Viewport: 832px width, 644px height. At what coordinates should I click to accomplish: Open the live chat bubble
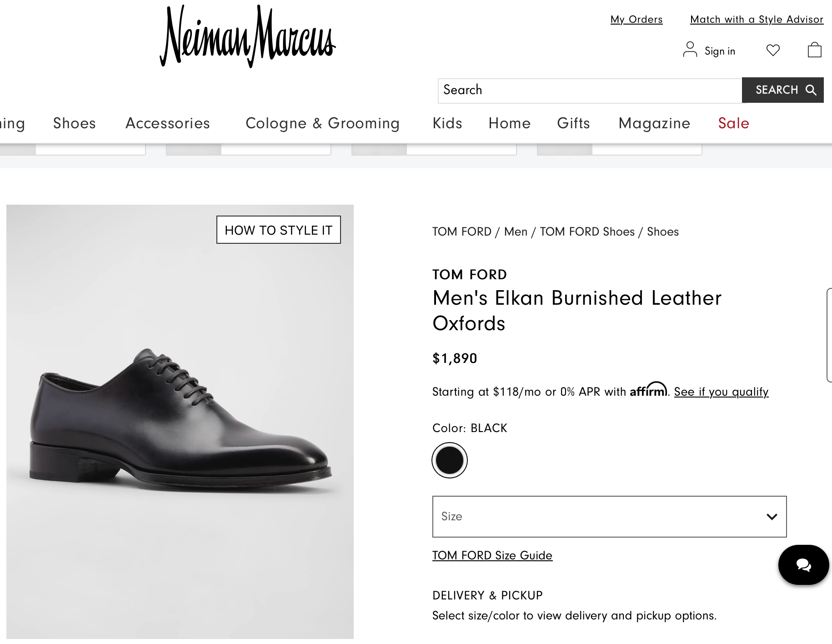click(803, 565)
